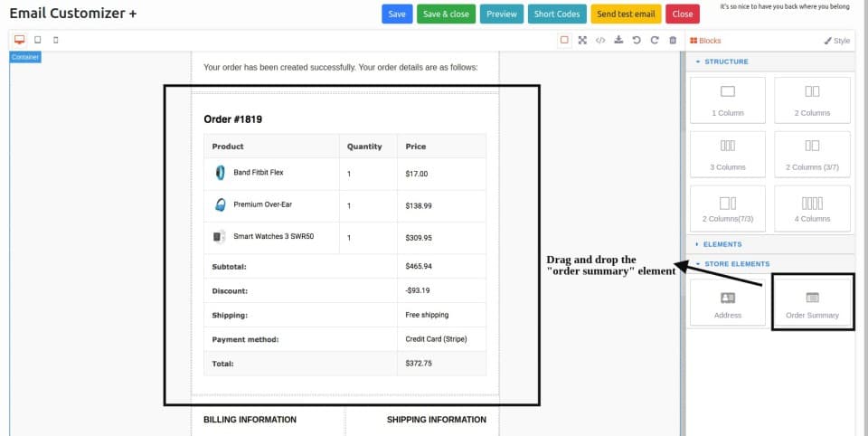This screenshot has width=868, height=436.
Task: Select the Address store element
Action: (727, 302)
